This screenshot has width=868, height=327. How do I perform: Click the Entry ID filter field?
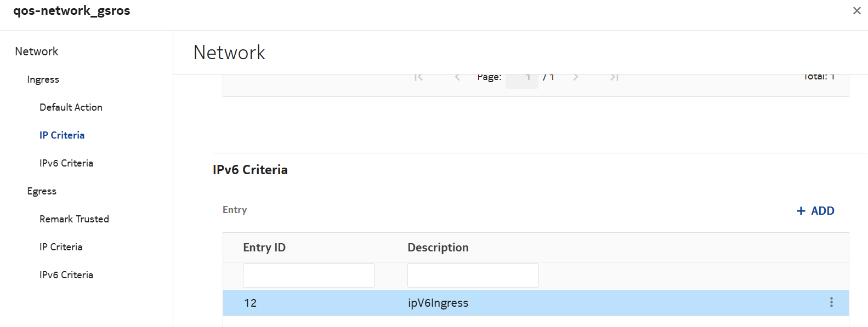308,276
